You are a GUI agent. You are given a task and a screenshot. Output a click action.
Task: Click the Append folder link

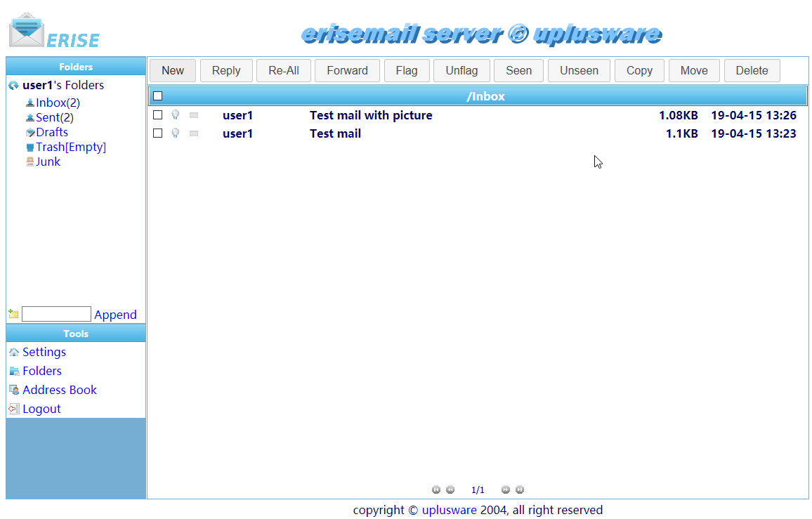pyautogui.click(x=115, y=315)
